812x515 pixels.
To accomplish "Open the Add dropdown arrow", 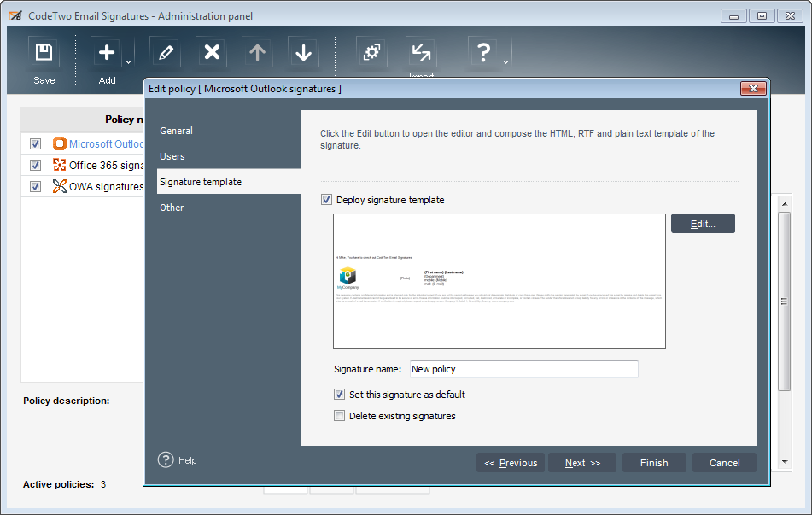I will point(128,61).
